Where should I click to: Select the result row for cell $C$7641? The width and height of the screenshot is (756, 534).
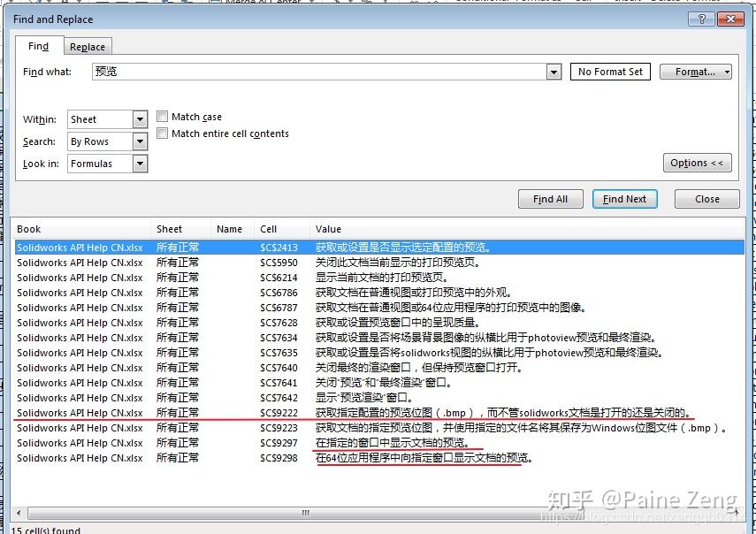[x=379, y=383]
